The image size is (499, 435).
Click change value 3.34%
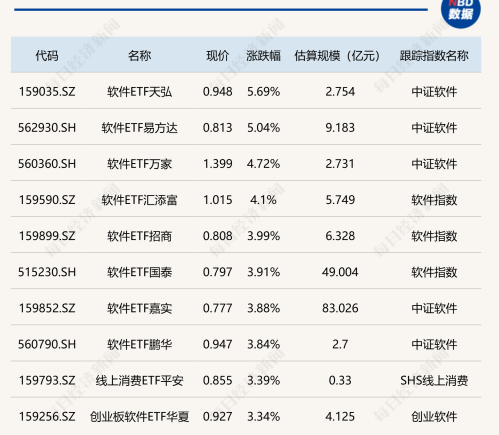click(263, 416)
